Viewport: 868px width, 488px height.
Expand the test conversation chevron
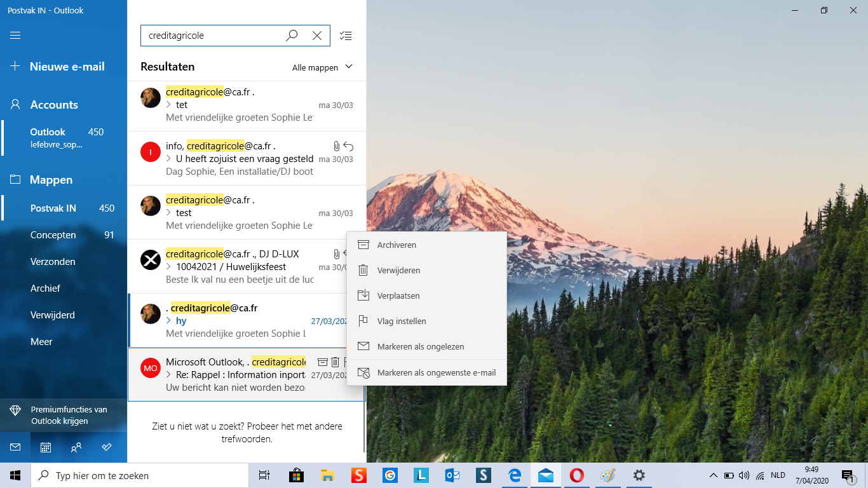(168, 213)
